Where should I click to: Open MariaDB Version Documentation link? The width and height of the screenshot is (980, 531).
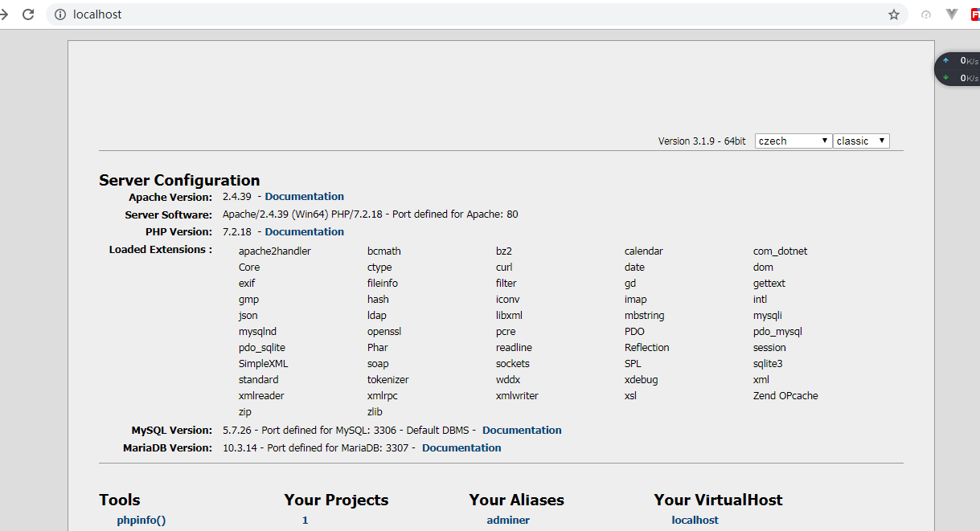[461, 448]
